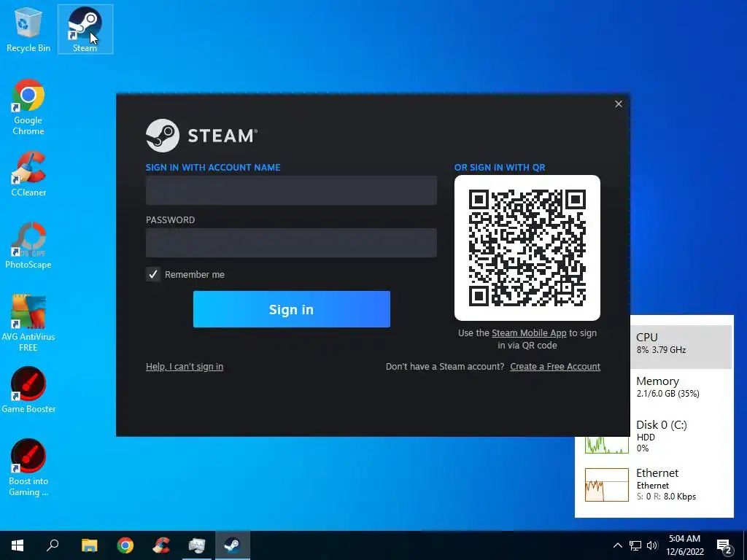
Task: Click the Ethernet usage graph thumbnail
Action: [607, 485]
